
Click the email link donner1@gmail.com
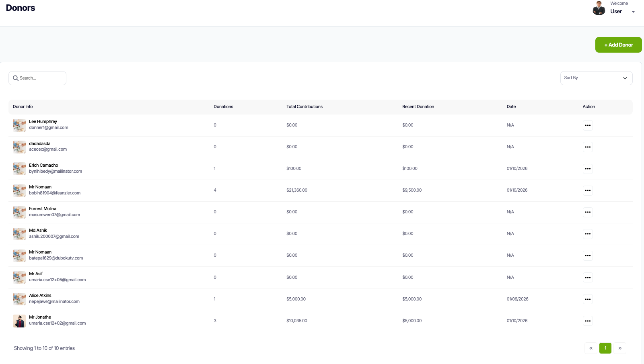point(49,127)
